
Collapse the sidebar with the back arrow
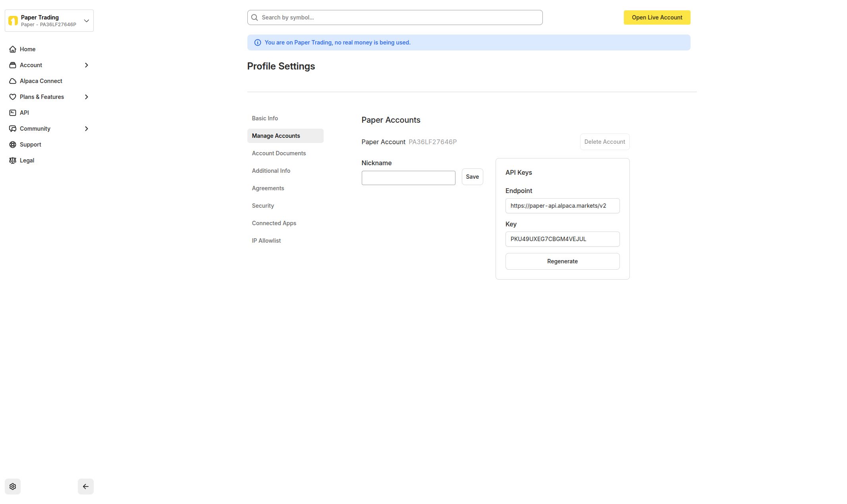[85, 486]
